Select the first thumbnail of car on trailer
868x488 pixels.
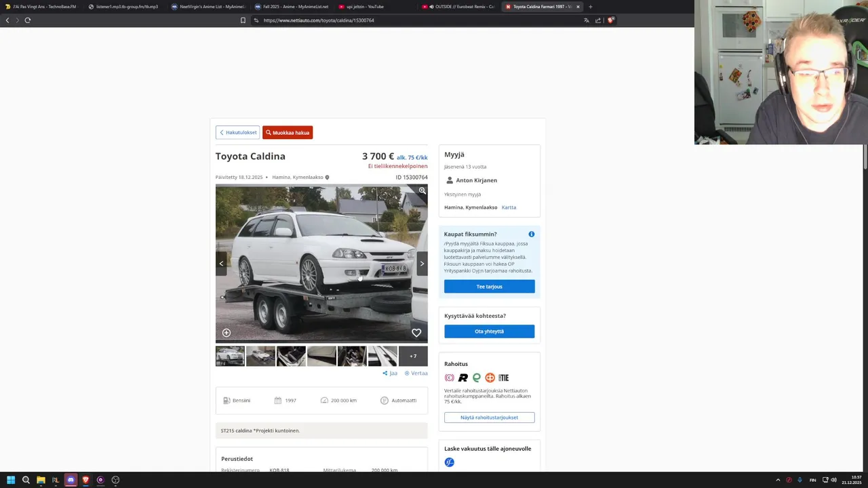230,356
